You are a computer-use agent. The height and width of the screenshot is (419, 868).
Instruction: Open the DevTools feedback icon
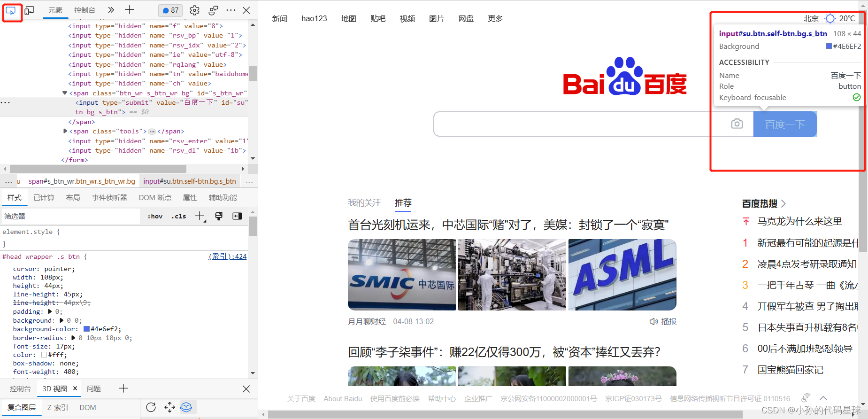(x=213, y=10)
